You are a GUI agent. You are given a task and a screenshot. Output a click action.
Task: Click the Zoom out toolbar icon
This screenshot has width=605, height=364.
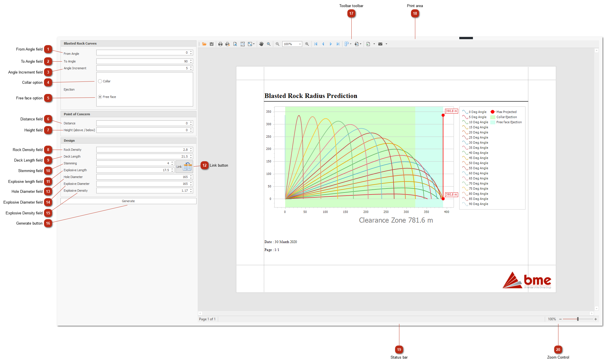278,44
